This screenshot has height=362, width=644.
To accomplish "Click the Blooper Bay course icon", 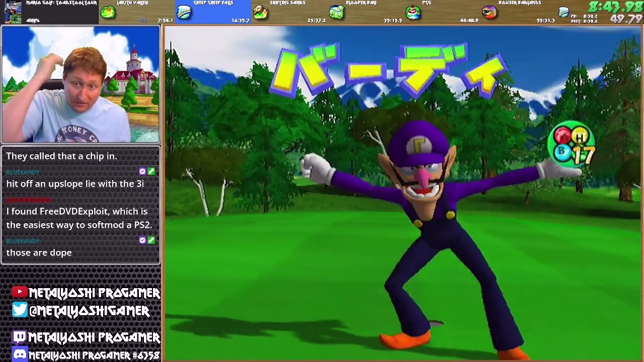I will (337, 12).
